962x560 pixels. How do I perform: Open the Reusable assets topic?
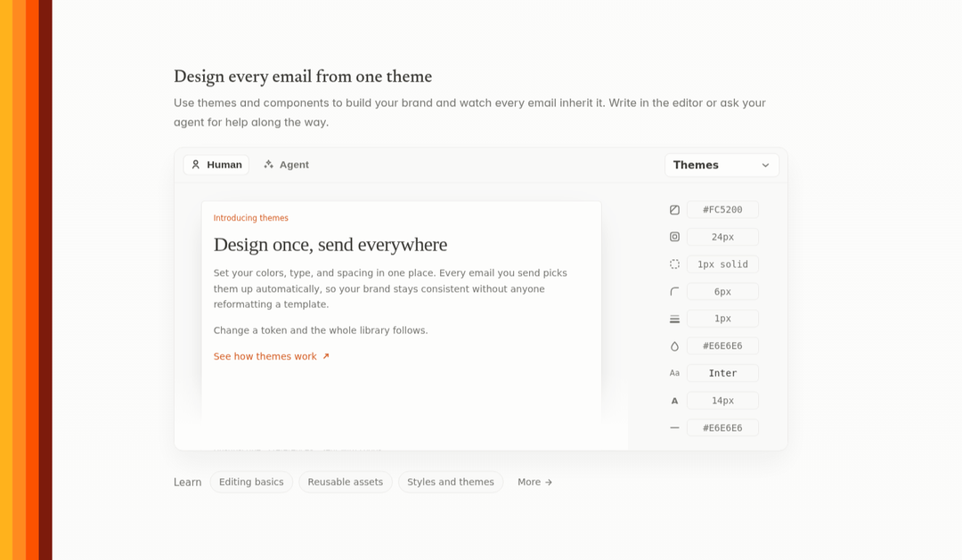pos(346,483)
